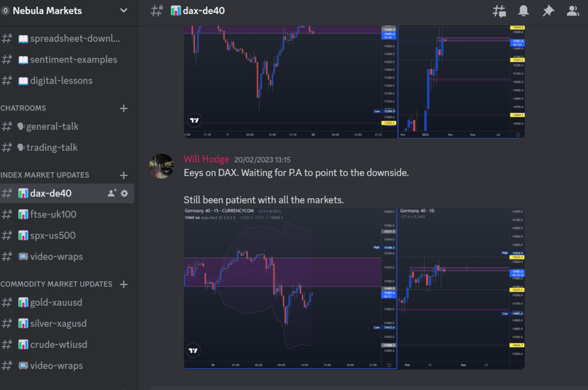Click the speech emoji beside general-talk
588x390 pixels.
(21, 127)
